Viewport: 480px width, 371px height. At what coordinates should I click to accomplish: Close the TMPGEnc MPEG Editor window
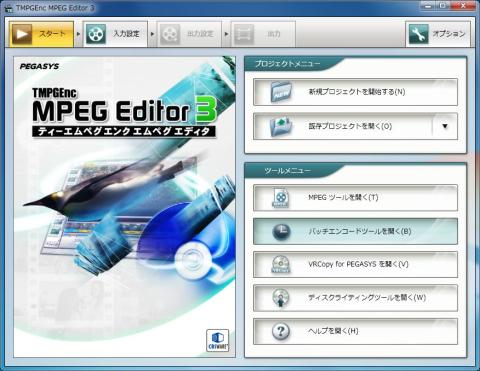464,6
